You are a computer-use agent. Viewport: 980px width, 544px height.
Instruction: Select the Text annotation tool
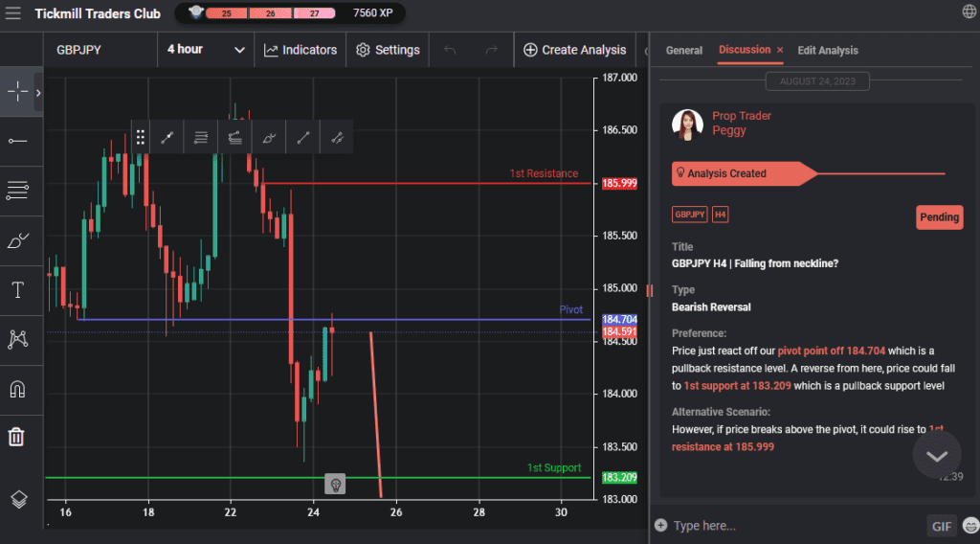pyautogui.click(x=17, y=290)
